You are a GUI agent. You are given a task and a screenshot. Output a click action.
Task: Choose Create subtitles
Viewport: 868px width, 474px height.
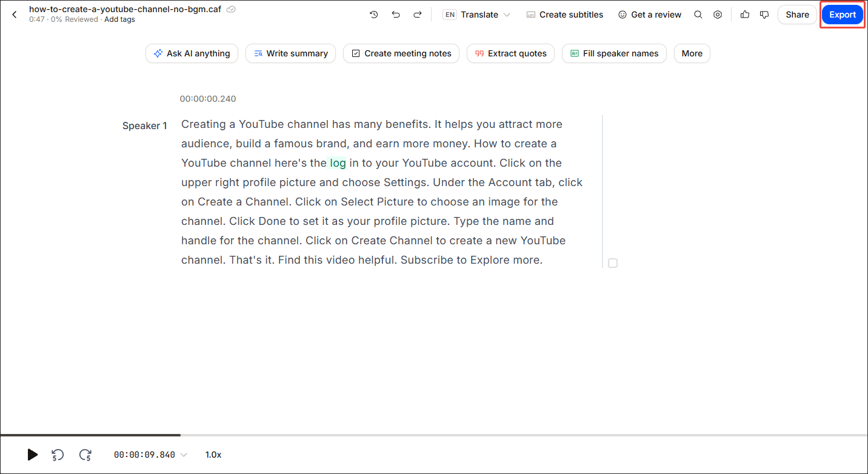(x=564, y=14)
